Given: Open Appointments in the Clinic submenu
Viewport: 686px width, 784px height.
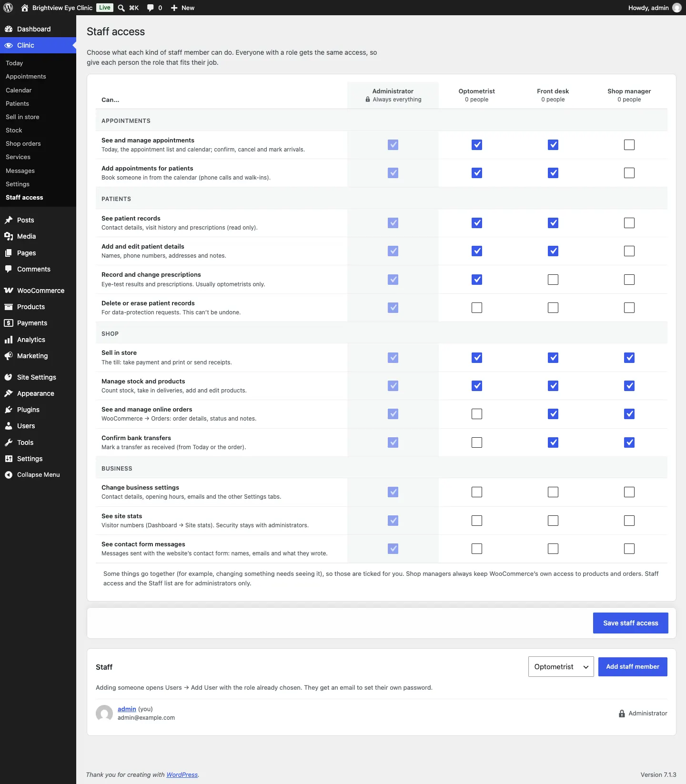Looking at the screenshot, I should click(x=26, y=77).
